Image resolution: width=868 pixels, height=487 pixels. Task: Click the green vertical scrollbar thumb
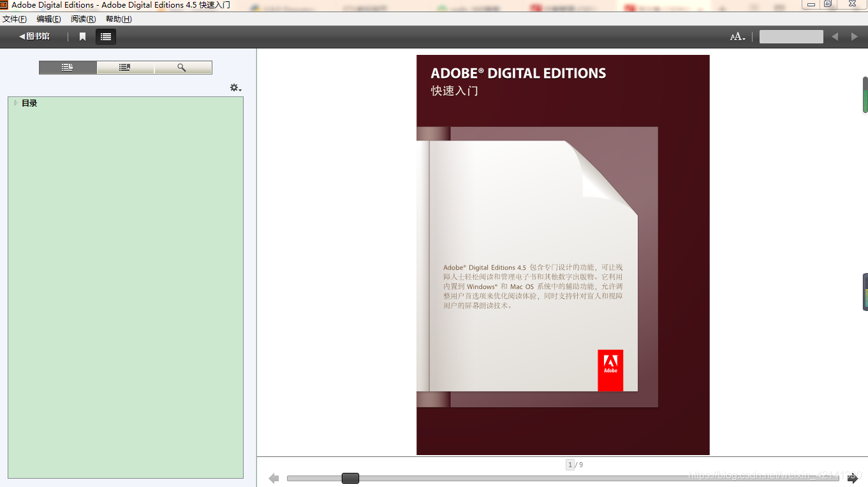tap(865, 94)
